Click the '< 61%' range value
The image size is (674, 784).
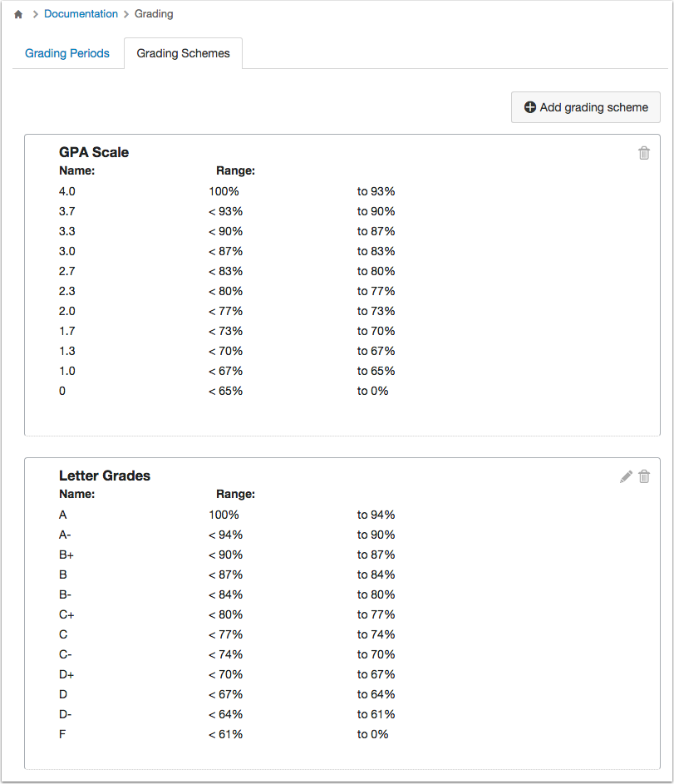(x=225, y=734)
